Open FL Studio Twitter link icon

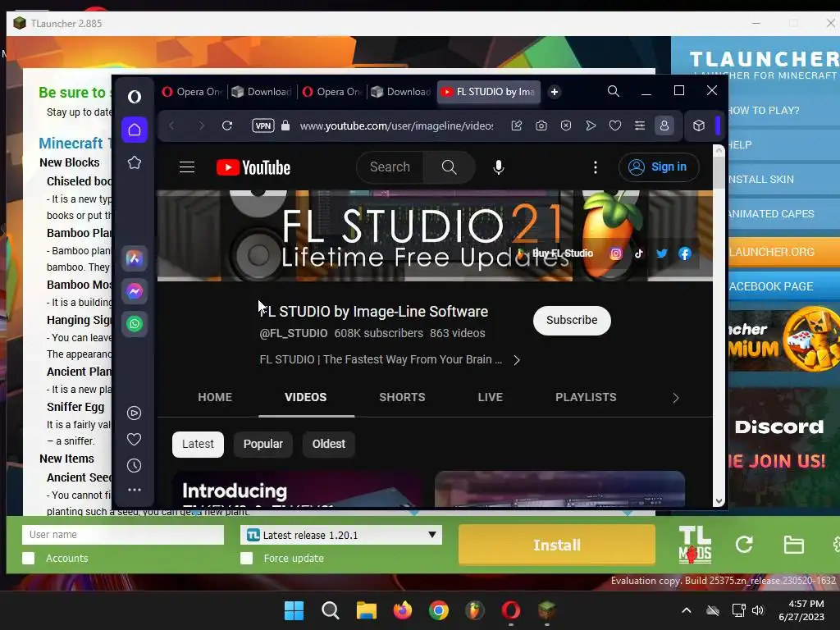point(662,253)
